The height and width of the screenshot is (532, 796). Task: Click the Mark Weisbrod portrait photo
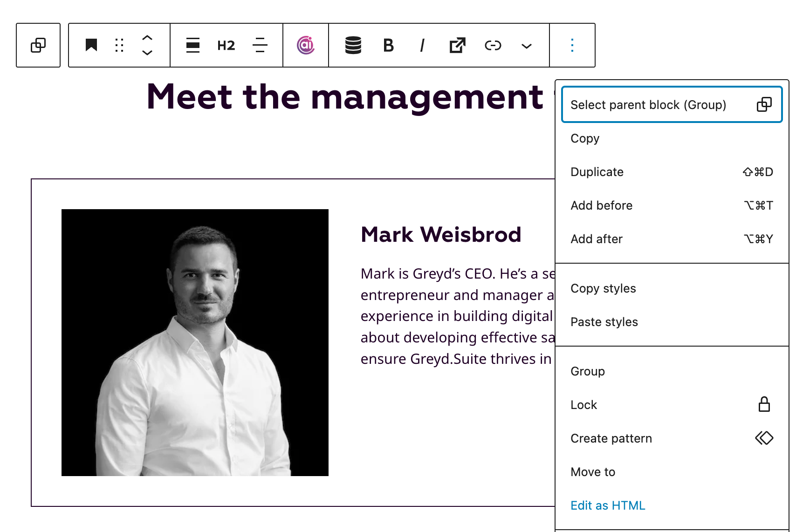point(195,341)
